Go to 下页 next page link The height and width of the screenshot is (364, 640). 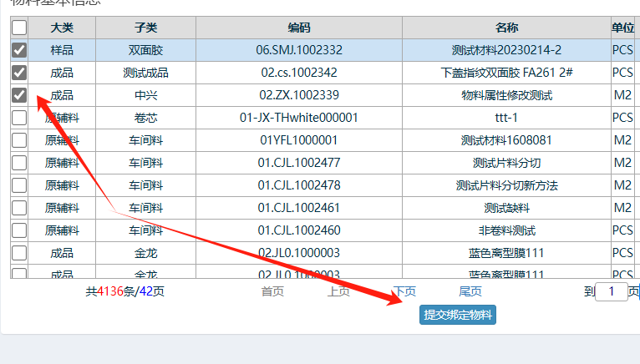click(x=404, y=291)
